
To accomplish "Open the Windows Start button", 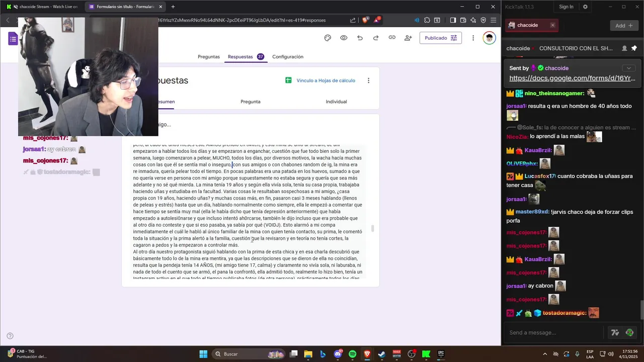I will tap(203, 354).
